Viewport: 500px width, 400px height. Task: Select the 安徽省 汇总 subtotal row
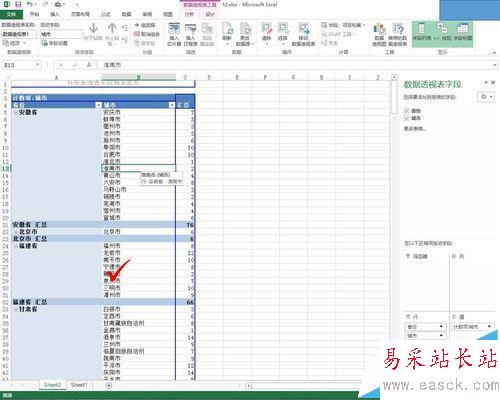click(103, 225)
